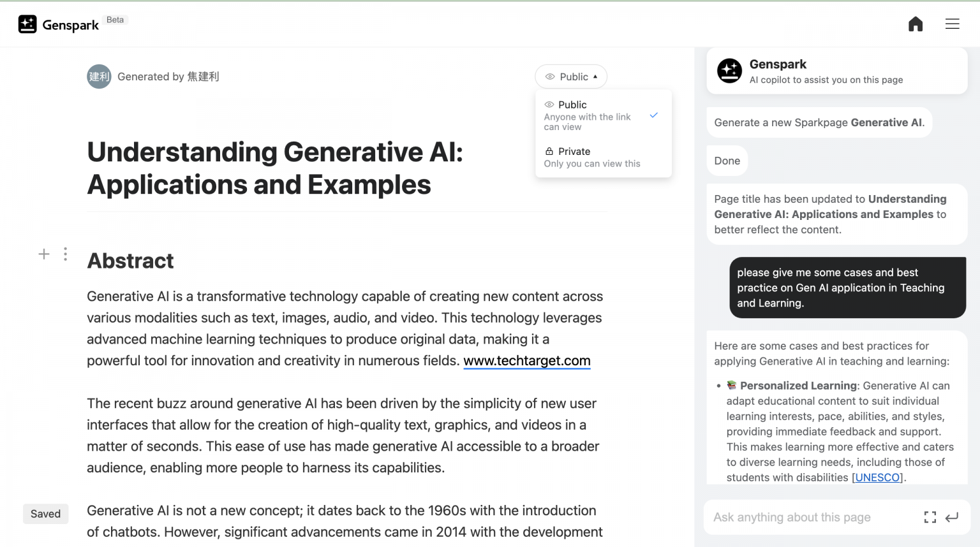Image resolution: width=980 pixels, height=547 pixels.
Task: Click the Genspark logo icon in header
Action: click(27, 24)
